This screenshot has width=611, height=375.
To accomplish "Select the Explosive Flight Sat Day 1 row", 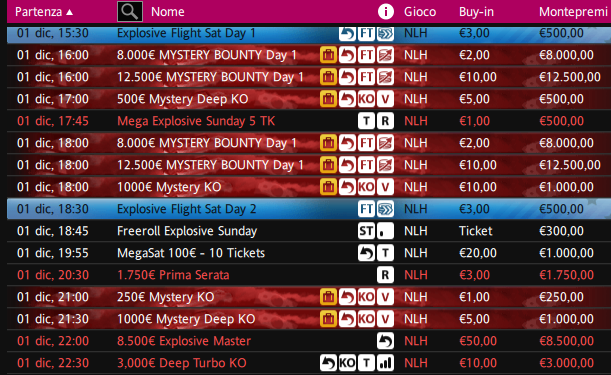I will point(309,34).
